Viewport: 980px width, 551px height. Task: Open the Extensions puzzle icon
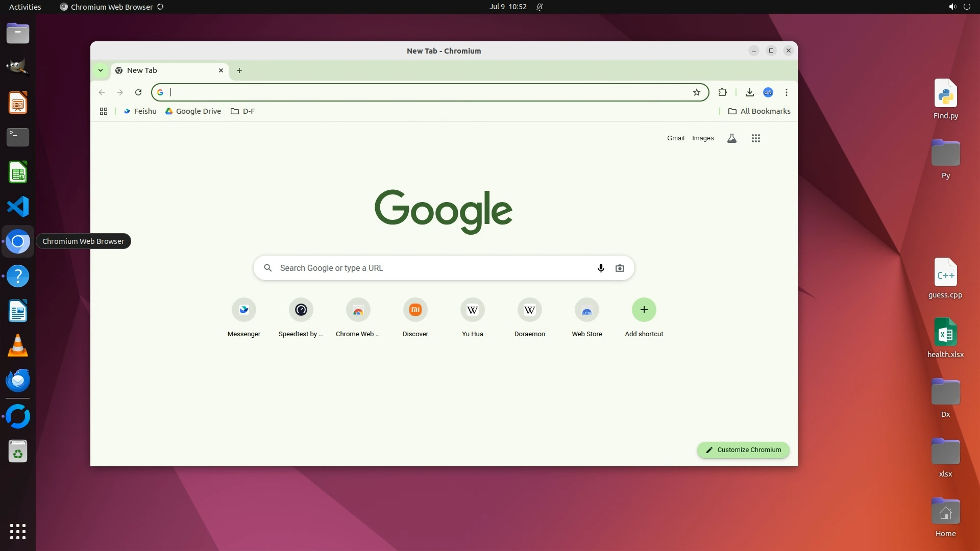pyautogui.click(x=722, y=92)
